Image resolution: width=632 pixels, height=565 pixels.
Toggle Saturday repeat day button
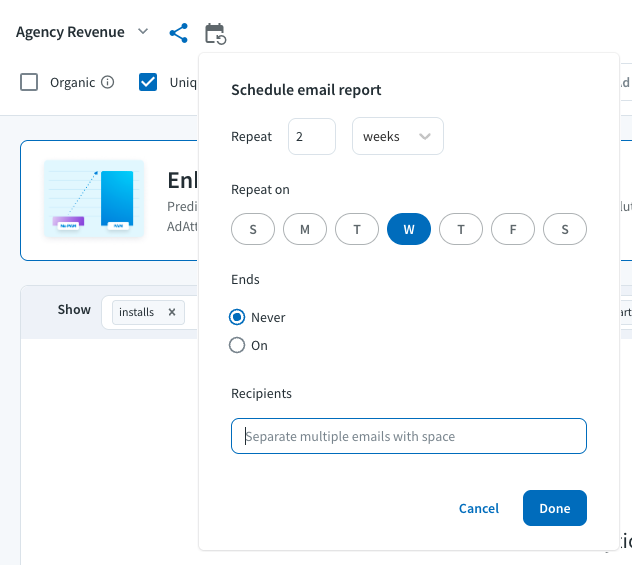point(565,229)
